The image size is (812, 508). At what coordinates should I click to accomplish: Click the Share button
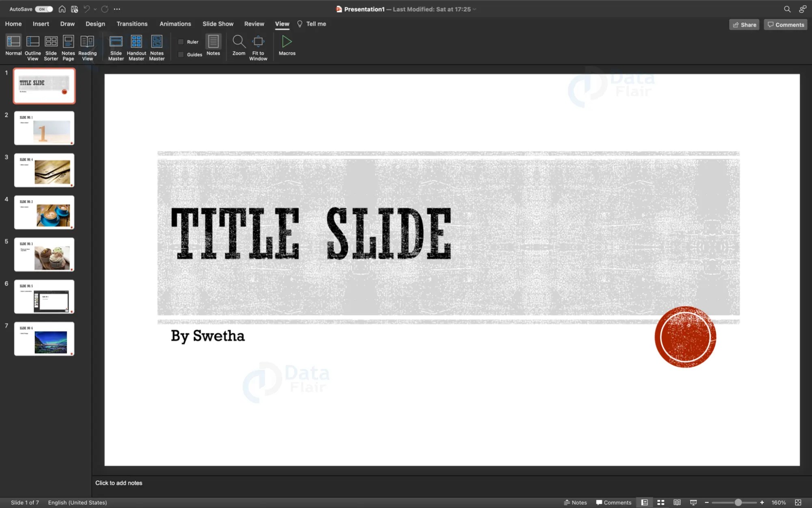(744, 24)
